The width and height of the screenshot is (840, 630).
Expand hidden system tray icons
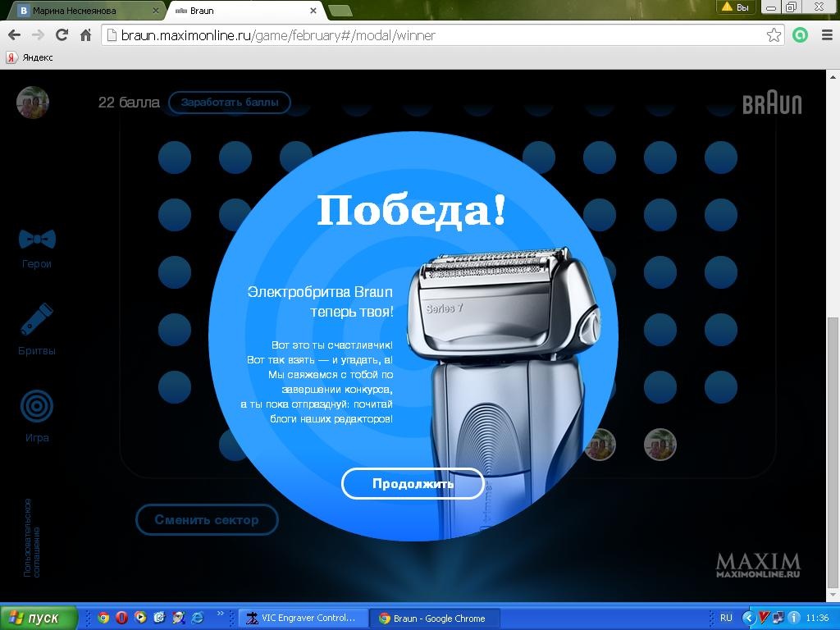pos(748,618)
